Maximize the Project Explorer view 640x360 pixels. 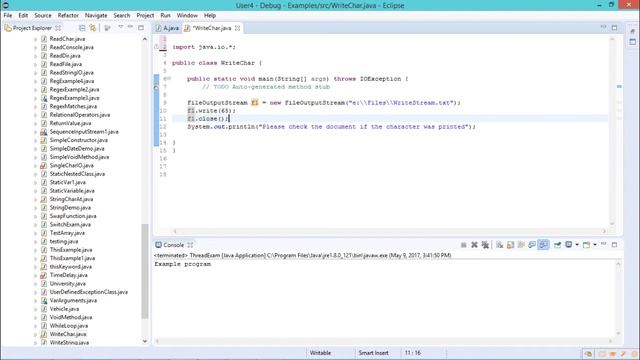coord(141,28)
